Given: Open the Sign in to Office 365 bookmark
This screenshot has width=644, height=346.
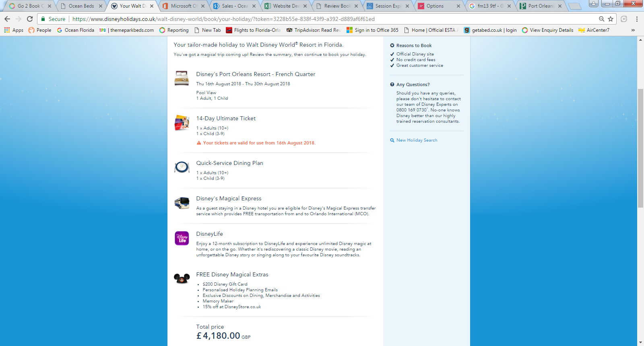Looking at the screenshot, I should [372, 30].
